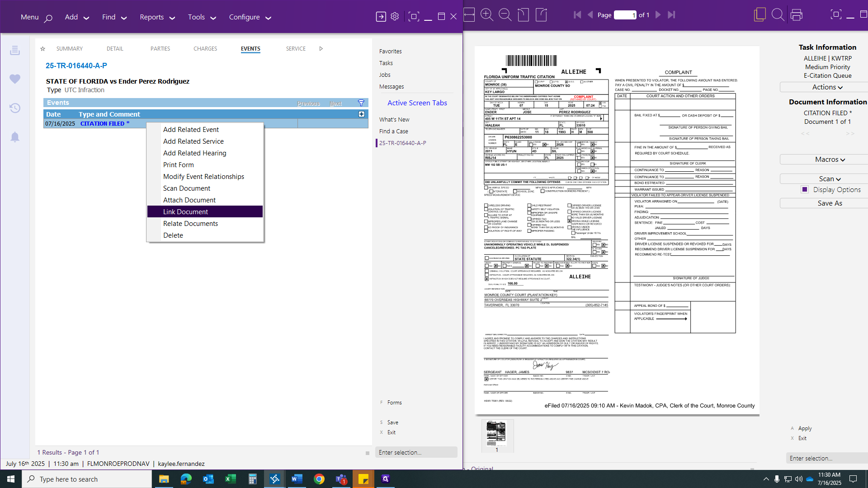Toggle the Display Options checkbox
The image size is (868, 488).
805,190
